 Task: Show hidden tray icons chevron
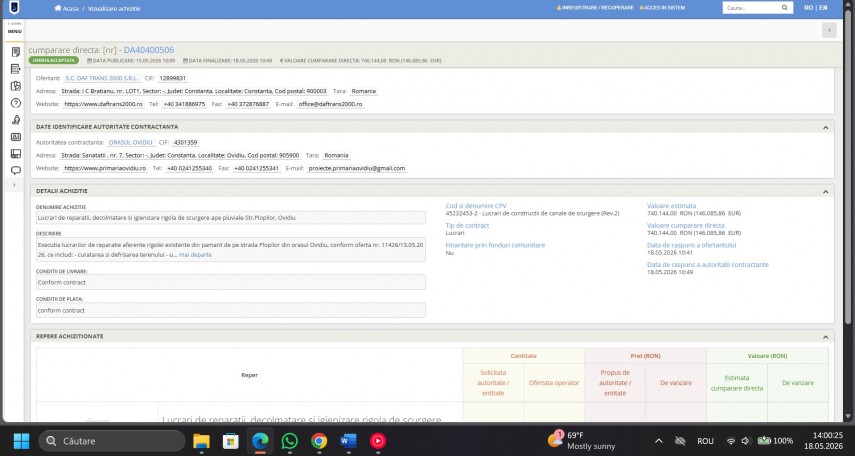(659, 441)
